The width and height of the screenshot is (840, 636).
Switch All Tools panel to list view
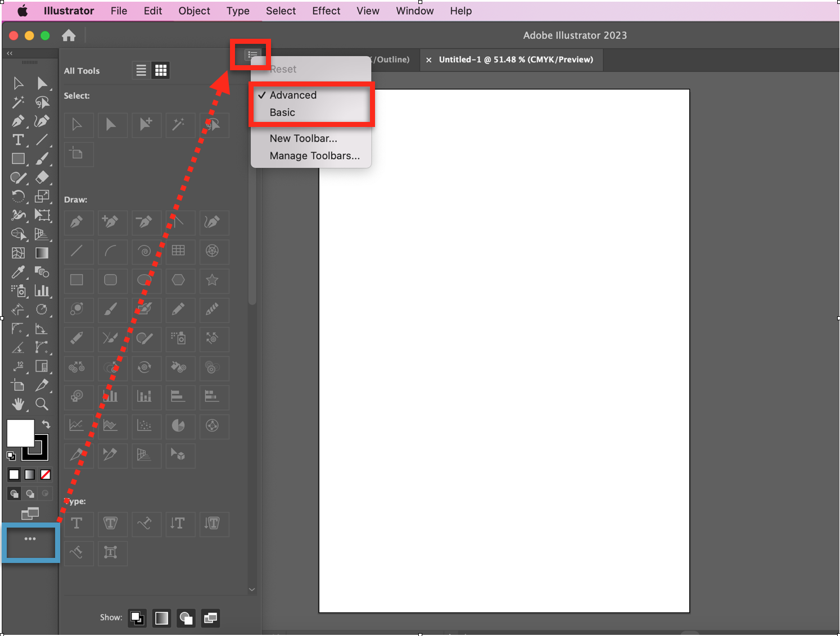[140, 70]
